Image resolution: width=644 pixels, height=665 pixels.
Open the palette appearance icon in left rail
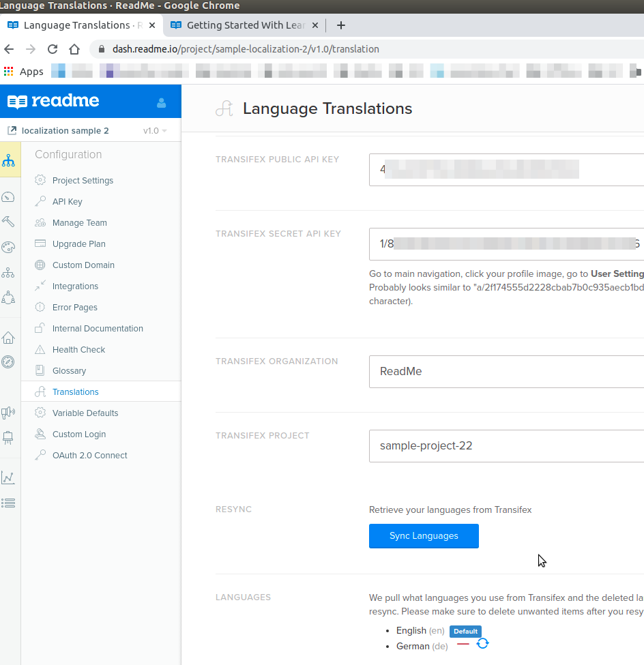point(8,248)
